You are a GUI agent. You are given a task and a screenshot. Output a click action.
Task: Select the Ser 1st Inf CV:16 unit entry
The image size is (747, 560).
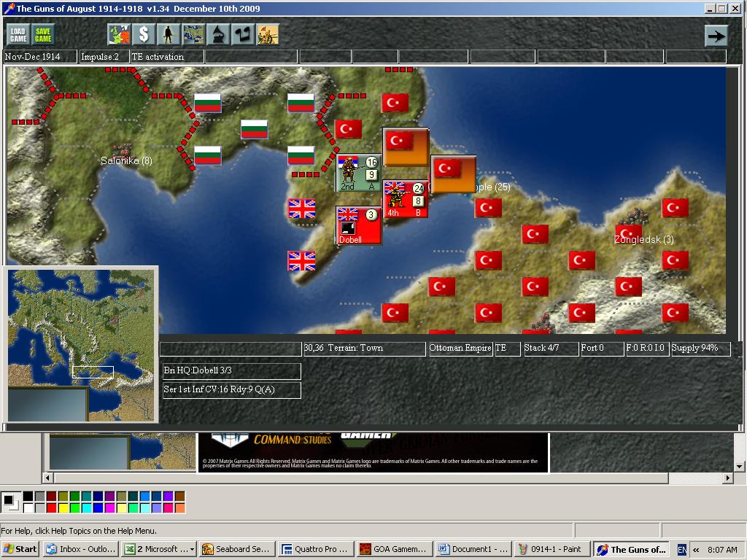231,389
